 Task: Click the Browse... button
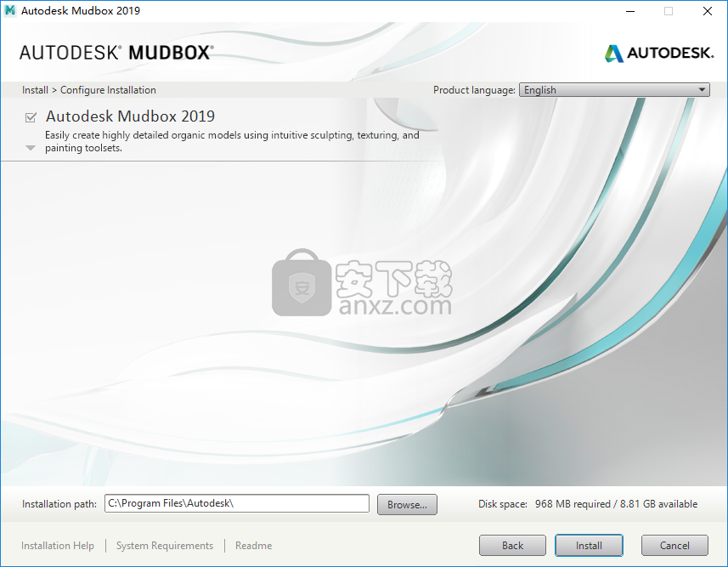click(x=407, y=504)
